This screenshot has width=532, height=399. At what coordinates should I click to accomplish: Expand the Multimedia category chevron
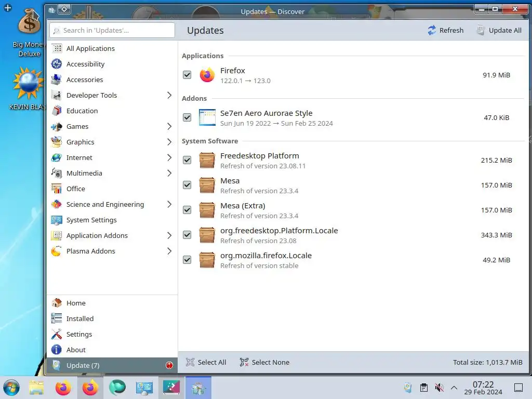click(169, 174)
